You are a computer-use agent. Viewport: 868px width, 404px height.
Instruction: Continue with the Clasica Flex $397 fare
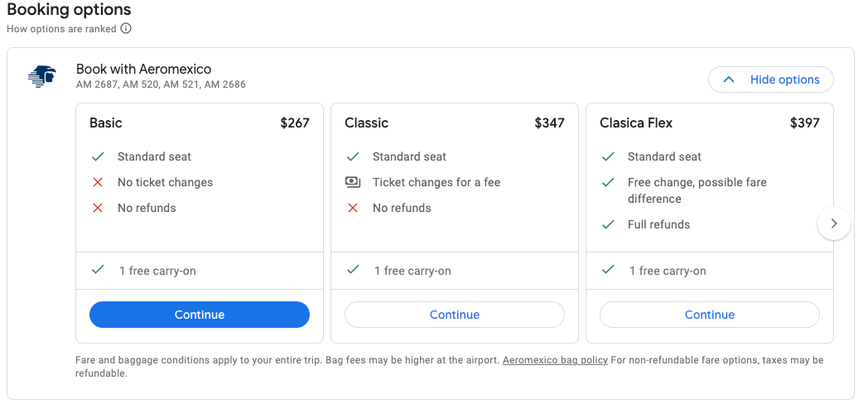(x=709, y=315)
